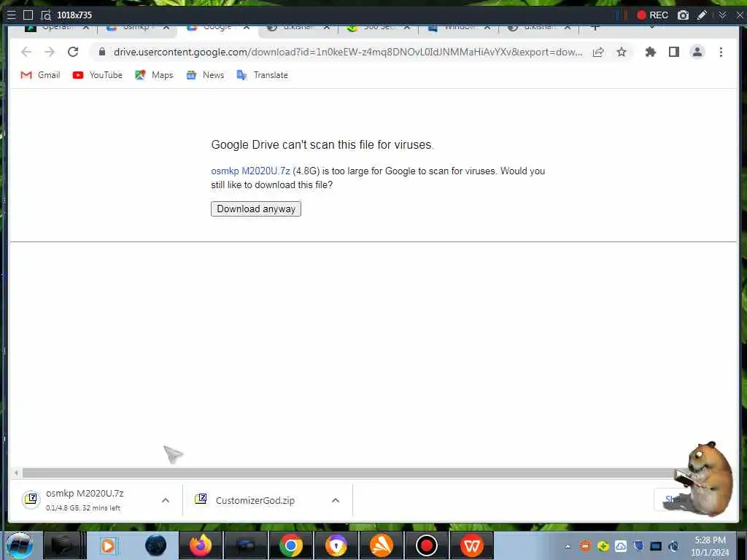Click the osmkp M2020U.7z file link

click(x=251, y=171)
